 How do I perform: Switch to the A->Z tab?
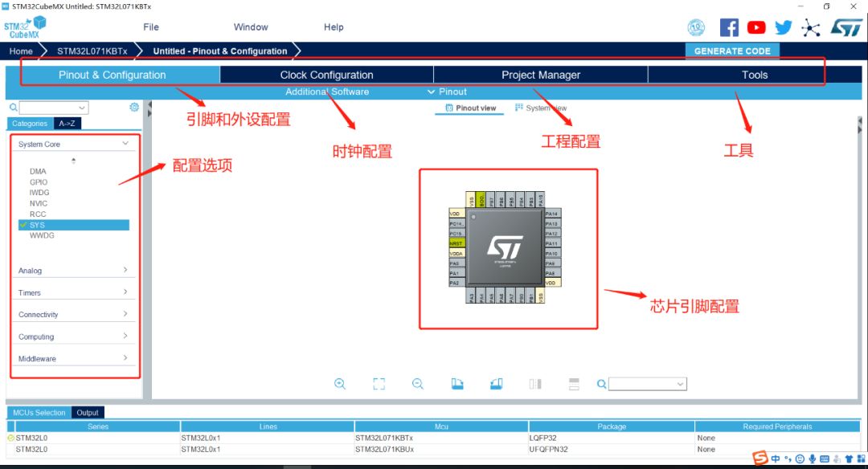tap(68, 124)
